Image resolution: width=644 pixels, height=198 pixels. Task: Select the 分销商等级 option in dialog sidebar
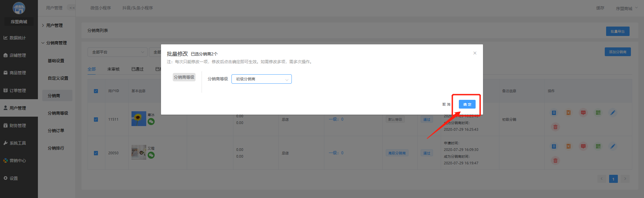tap(184, 77)
